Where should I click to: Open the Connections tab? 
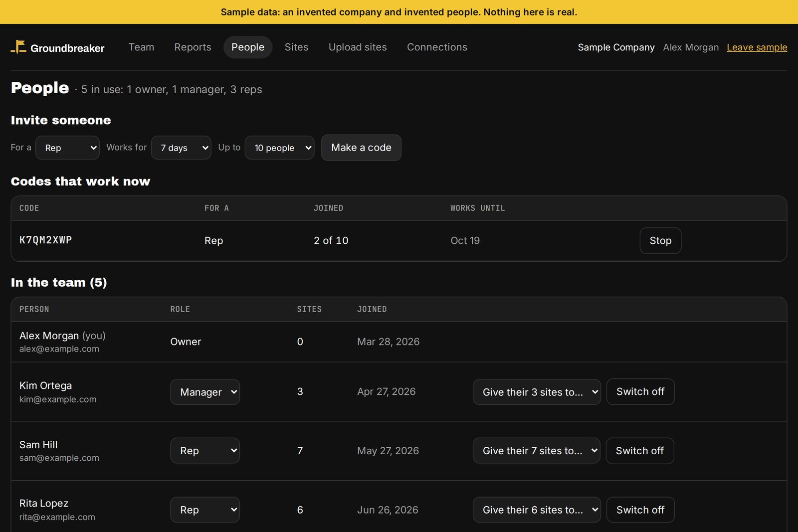pyautogui.click(x=437, y=47)
